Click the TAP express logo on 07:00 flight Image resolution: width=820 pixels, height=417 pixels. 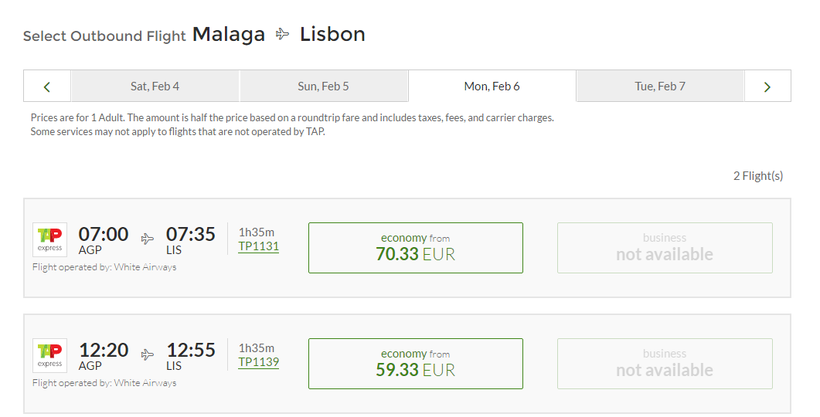click(50, 240)
